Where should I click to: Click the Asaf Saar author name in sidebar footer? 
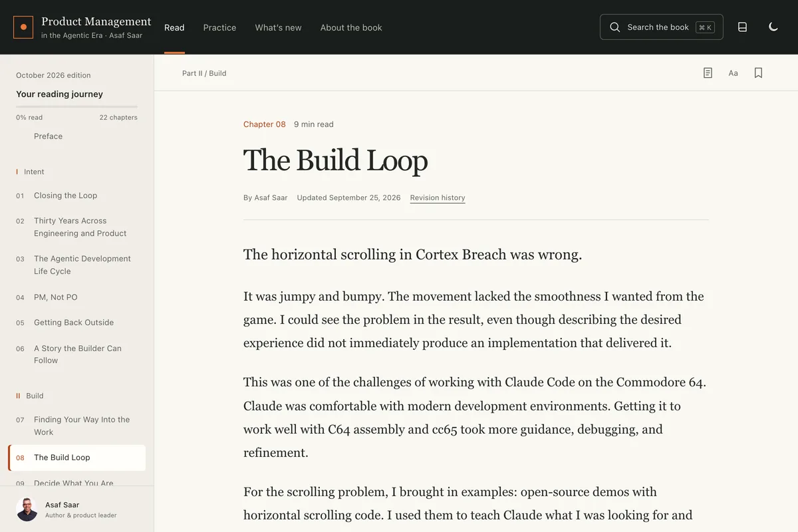[62, 505]
